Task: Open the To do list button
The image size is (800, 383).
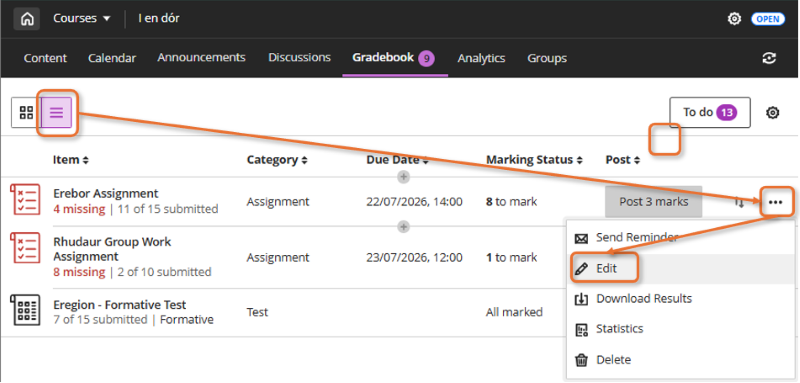Action: pyautogui.click(x=710, y=112)
